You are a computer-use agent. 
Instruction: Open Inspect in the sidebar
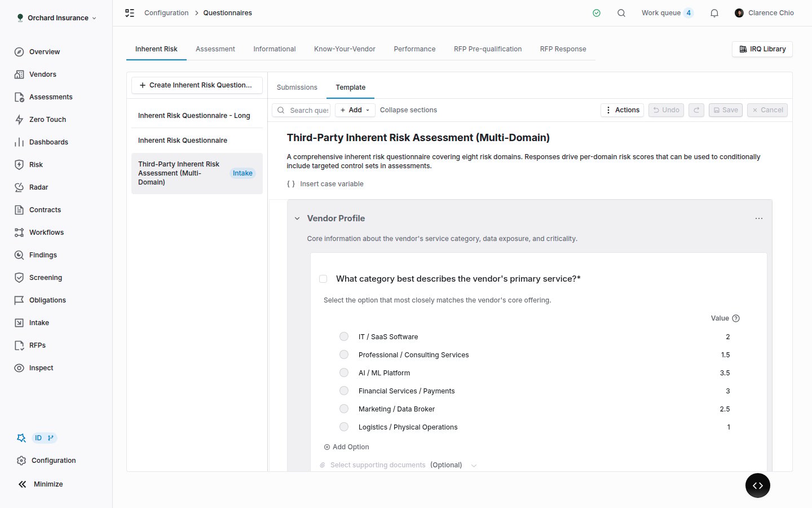pyautogui.click(x=41, y=368)
